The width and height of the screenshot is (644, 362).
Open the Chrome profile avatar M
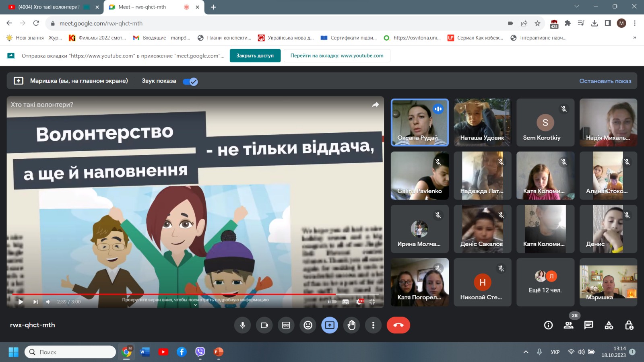[621, 23]
